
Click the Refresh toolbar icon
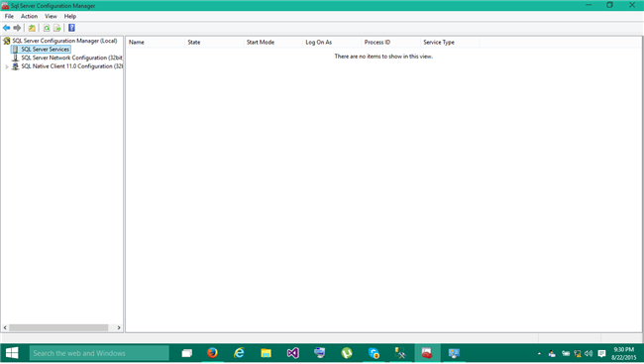(x=47, y=28)
